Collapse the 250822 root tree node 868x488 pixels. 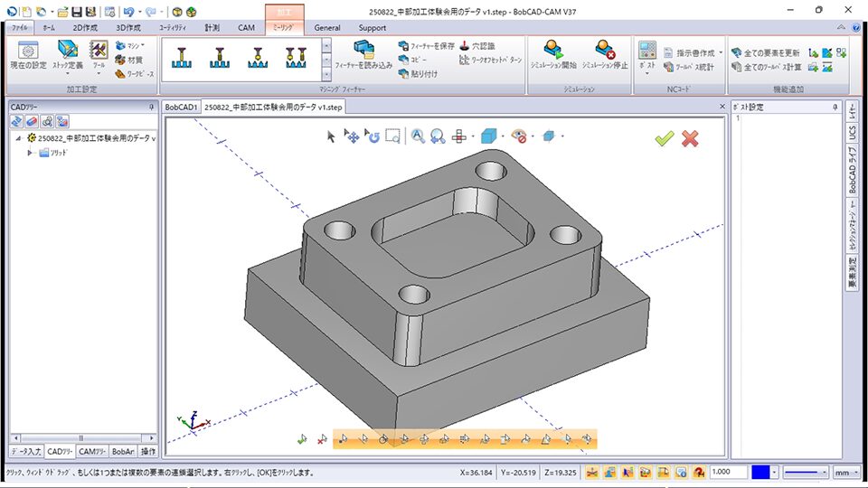point(18,138)
